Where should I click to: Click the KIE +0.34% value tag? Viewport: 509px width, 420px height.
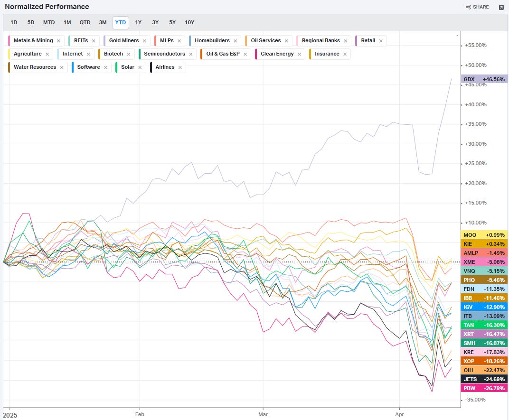[484, 244]
